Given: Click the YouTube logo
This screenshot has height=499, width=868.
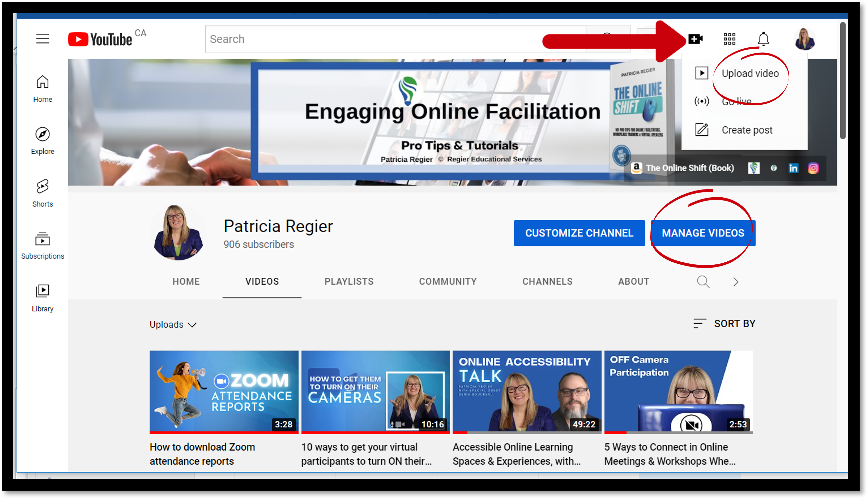Looking at the screenshot, I should tap(100, 39).
